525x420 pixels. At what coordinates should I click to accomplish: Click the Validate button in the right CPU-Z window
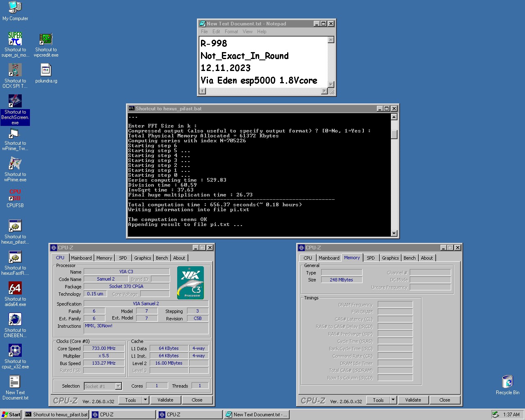click(x=413, y=400)
